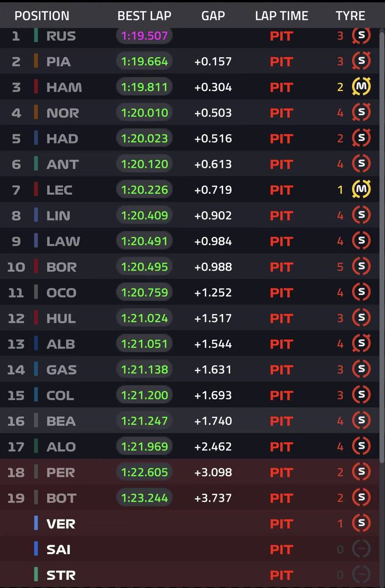
Task: Click Stroll's empty tyre icon
Action: click(x=361, y=575)
